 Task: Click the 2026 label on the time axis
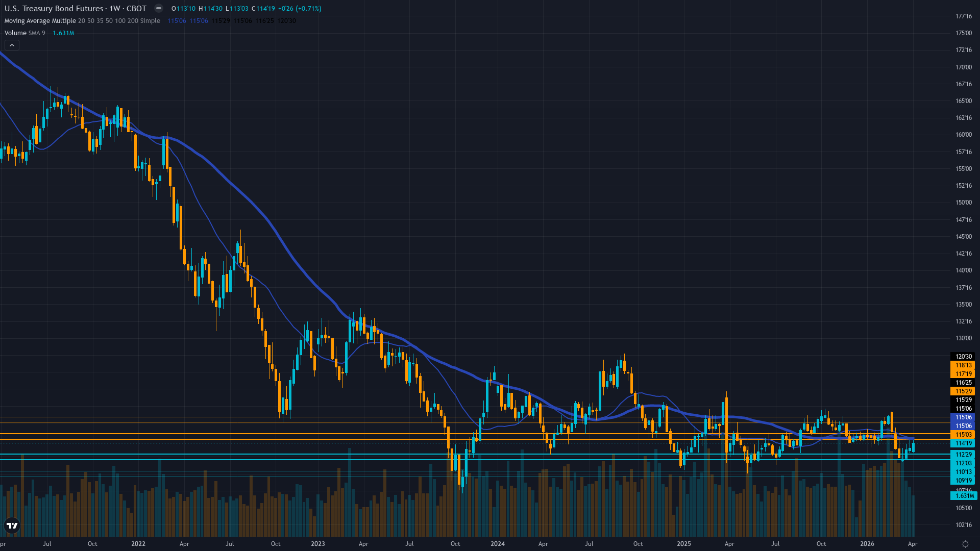[867, 544]
